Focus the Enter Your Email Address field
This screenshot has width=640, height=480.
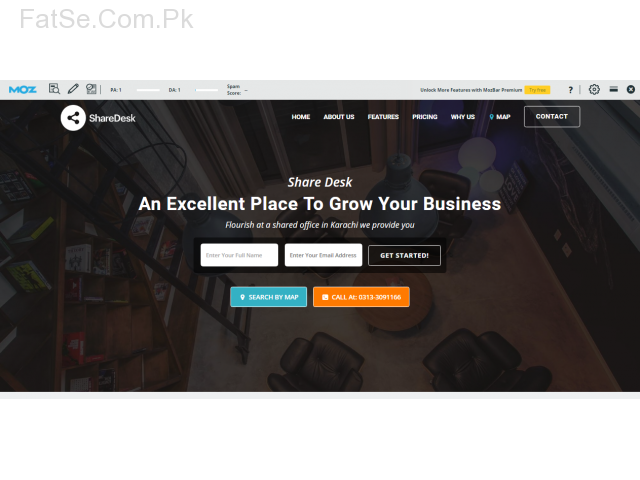click(323, 255)
